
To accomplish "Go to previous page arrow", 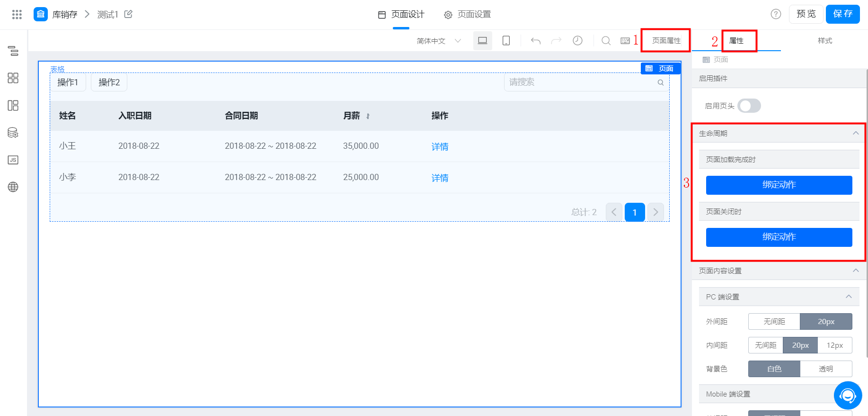I will point(614,212).
